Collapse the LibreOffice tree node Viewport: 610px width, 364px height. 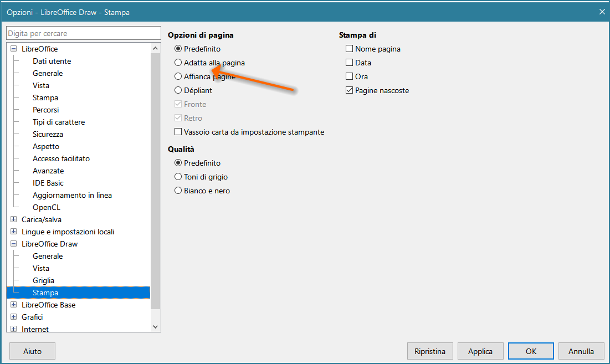[x=14, y=49]
